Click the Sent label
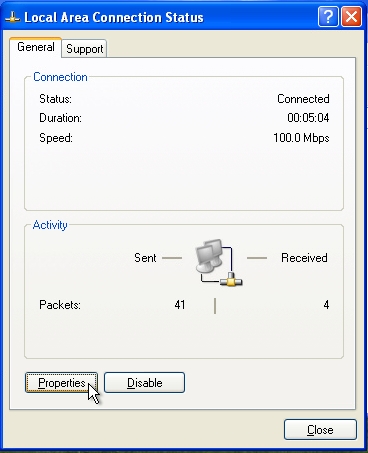The image size is (368, 453). click(x=145, y=258)
